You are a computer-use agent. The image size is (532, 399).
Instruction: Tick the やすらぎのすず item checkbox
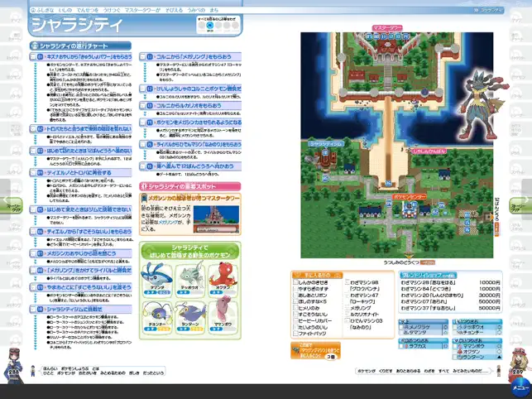pos(295,289)
